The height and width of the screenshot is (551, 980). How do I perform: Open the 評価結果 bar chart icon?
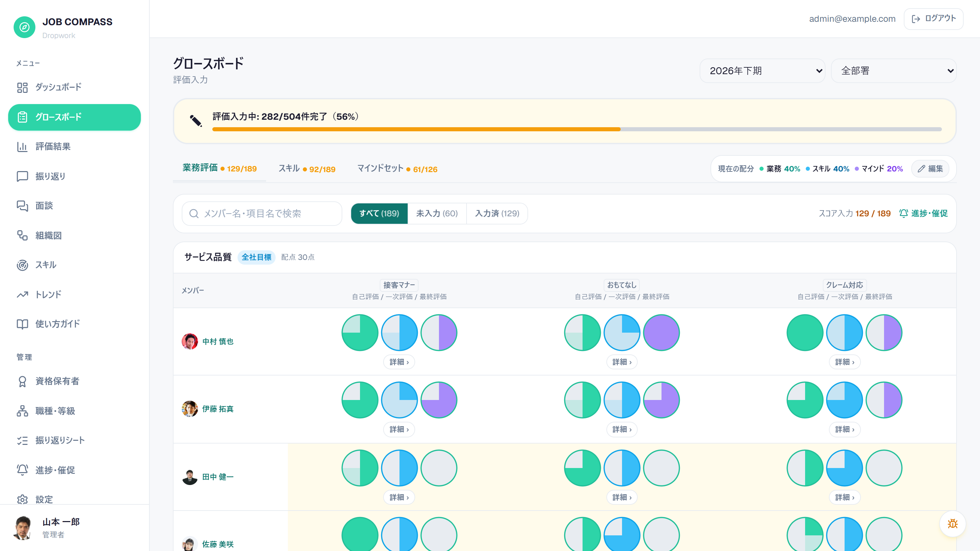point(22,147)
